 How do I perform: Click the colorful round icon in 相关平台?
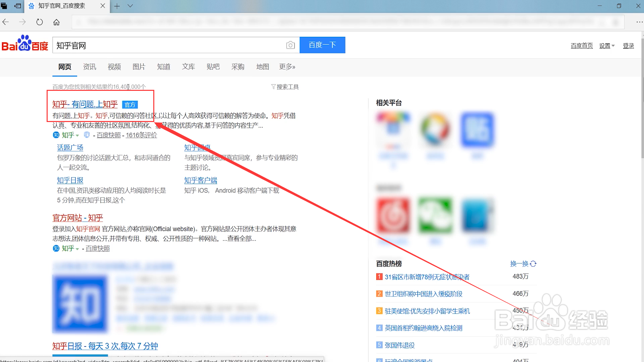pos(435,129)
